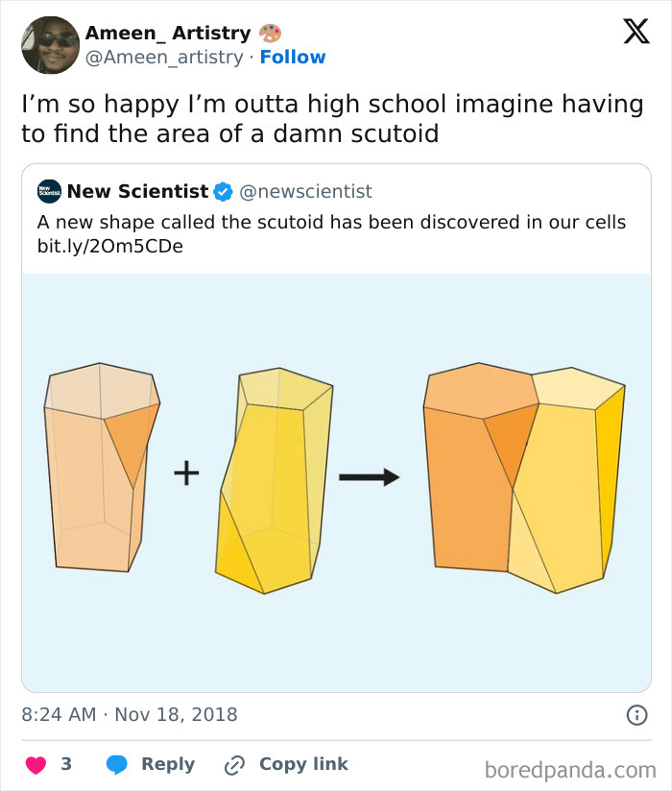Click the scutoid diagram image
The height and width of the screenshot is (791, 672).
tap(336, 475)
